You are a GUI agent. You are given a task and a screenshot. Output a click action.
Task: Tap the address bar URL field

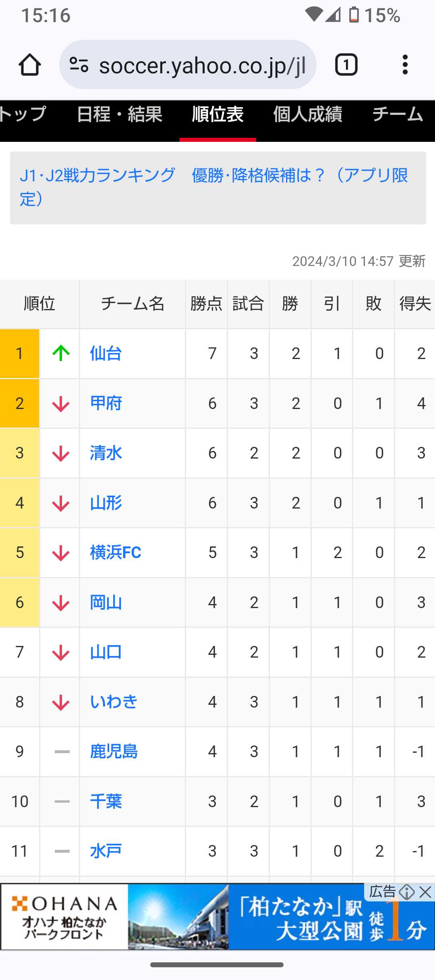tap(201, 64)
